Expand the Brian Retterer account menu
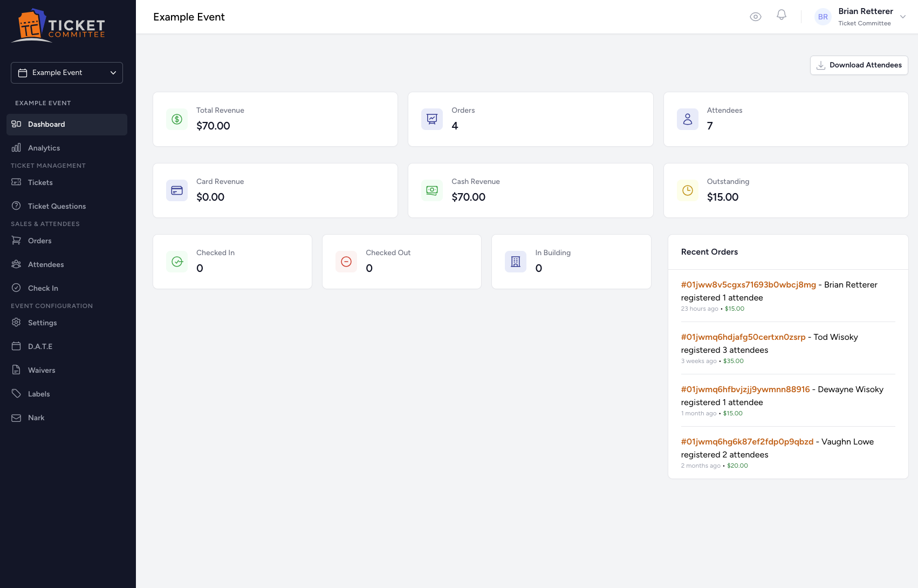Viewport: 918px width, 588px height. point(902,17)
